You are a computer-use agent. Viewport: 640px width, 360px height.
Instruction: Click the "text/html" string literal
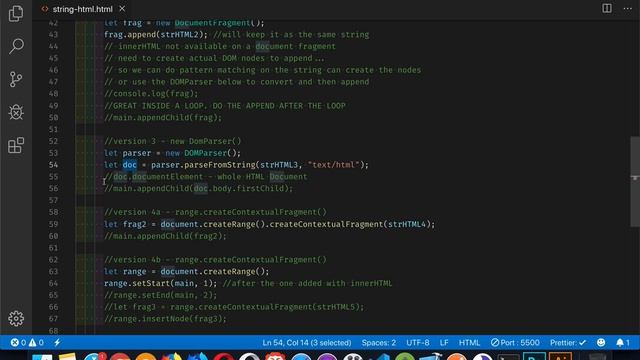(x=333, y=165)
